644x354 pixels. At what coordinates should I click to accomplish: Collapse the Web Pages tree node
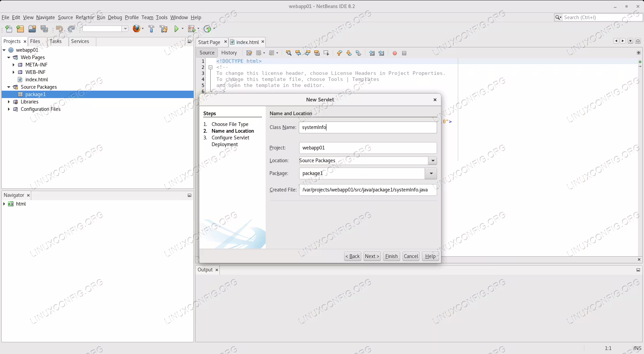click(9, 57)
